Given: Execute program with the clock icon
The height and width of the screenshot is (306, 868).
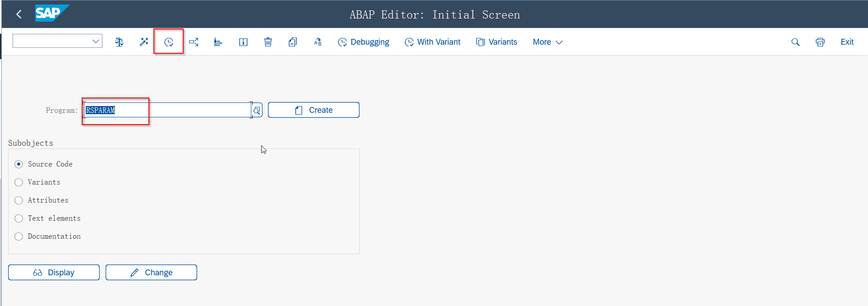Looking at the screenshot, I should (x=169, y=42).
